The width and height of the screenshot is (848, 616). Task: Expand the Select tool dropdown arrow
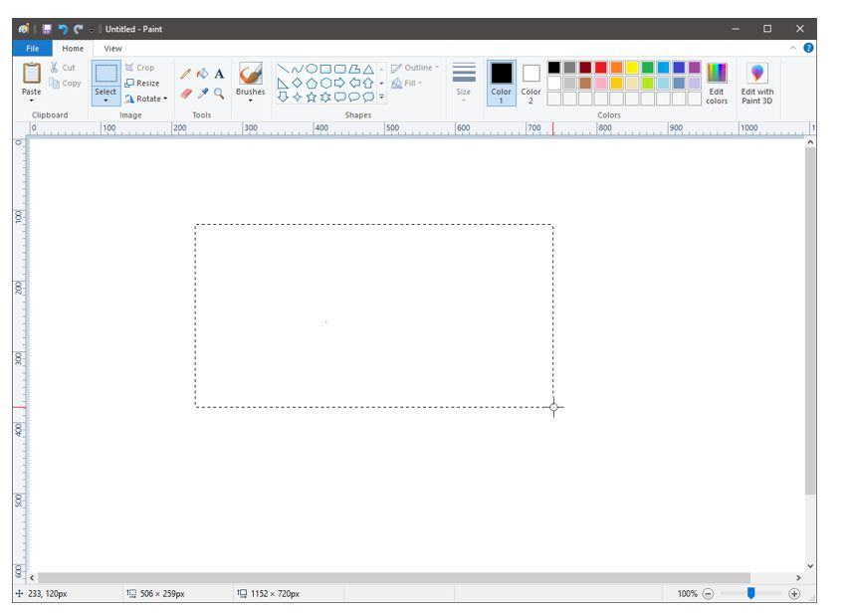[106, 101]
